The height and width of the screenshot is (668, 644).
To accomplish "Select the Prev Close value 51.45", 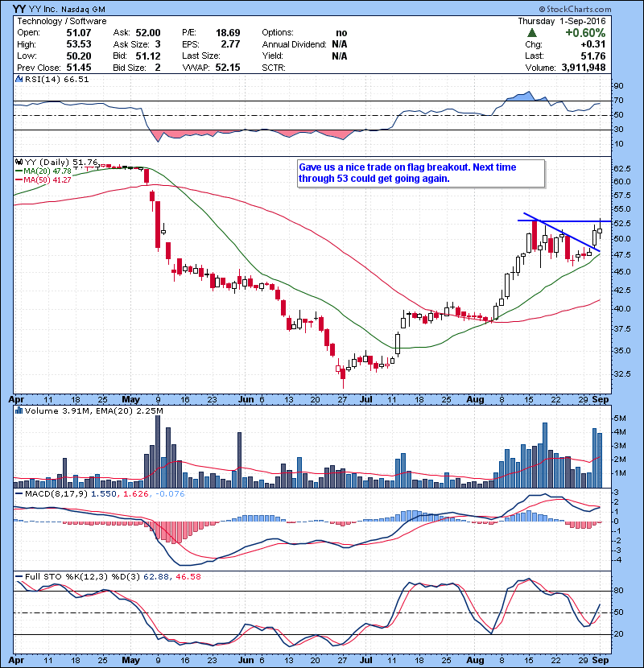I will 79,68.
